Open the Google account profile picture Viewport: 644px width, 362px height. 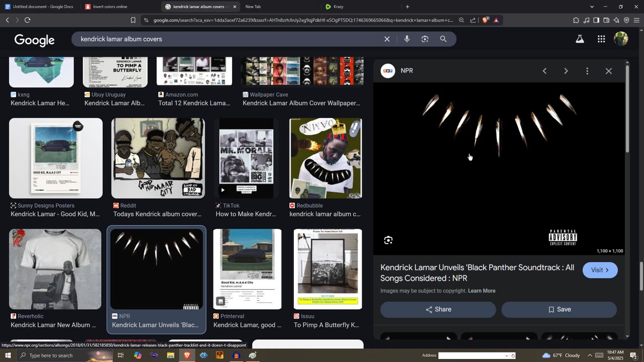pos(621,39)
